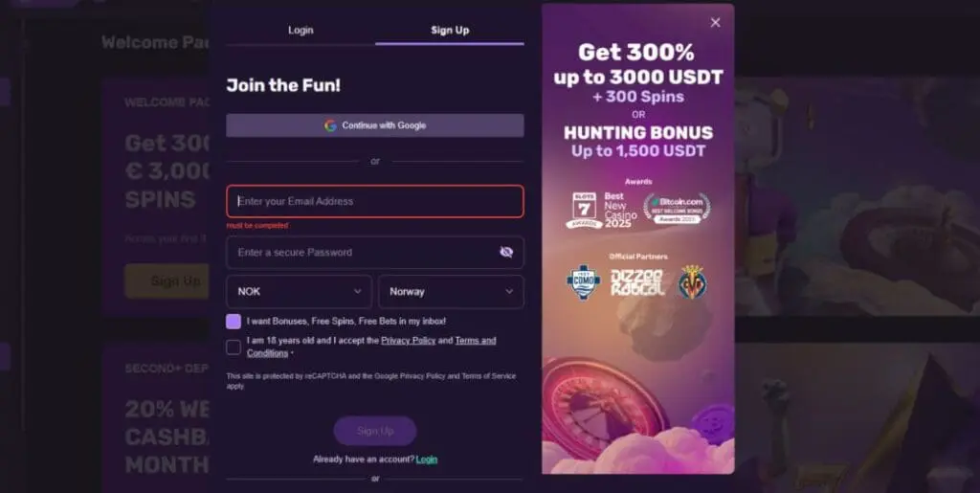Click the Slots 7 Awards badge

[584, 211]
